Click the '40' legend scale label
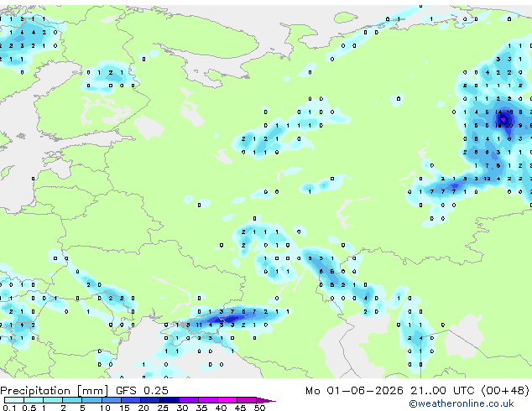This screenshot has height=411, width=532. [221, 408]
